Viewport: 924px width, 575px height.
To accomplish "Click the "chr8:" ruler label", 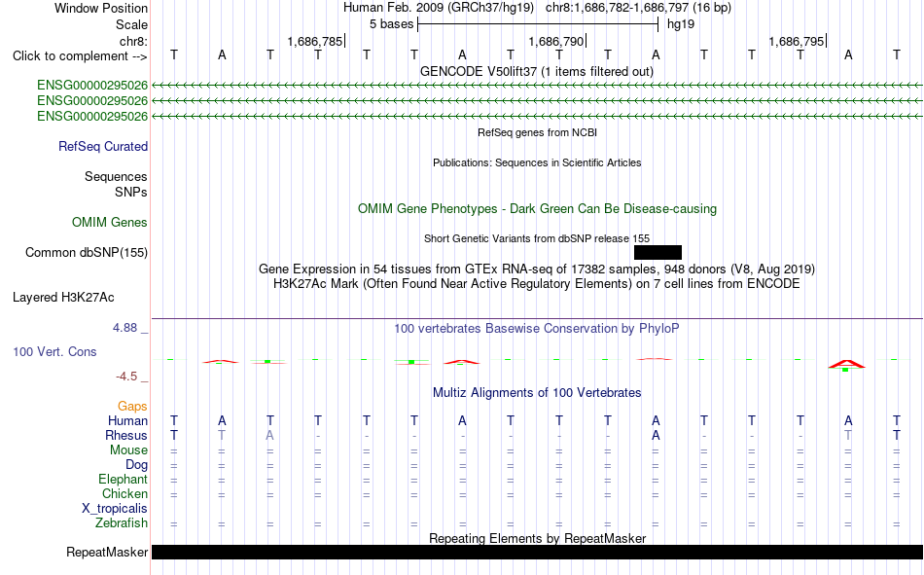I will point(133,41).
